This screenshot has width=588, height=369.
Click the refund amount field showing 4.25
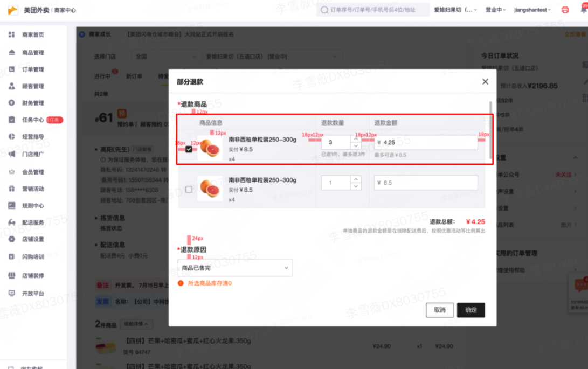pyautogui.click(x=426, y=143)
